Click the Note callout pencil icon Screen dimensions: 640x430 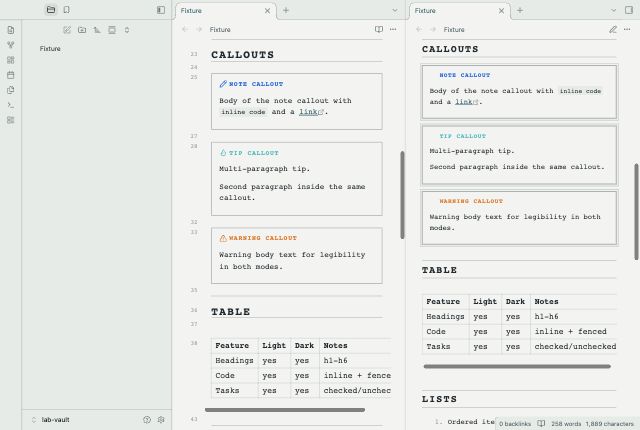[x=223, y=84]
